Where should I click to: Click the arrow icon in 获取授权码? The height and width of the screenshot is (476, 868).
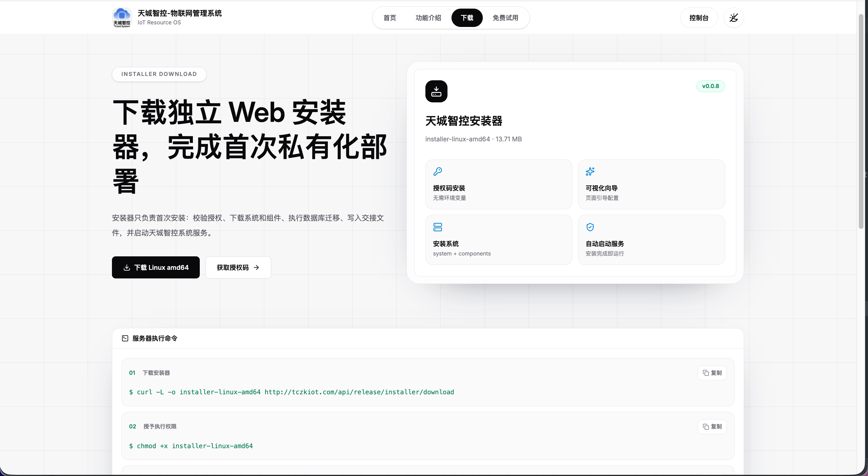tap(256, 268)
